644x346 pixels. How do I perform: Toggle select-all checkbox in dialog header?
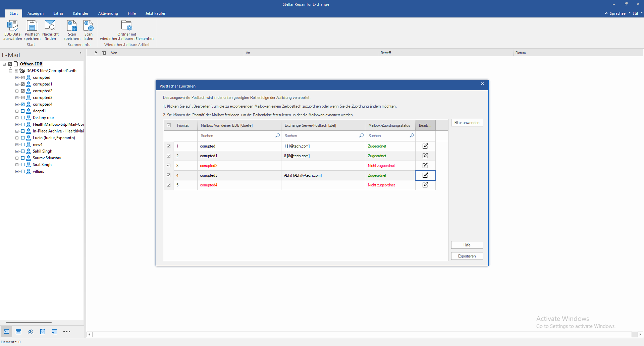(x=169, y=125)
